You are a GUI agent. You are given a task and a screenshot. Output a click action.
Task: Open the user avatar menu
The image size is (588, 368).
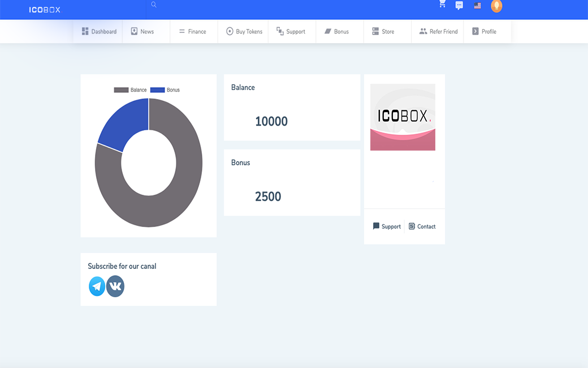point(496,6)
